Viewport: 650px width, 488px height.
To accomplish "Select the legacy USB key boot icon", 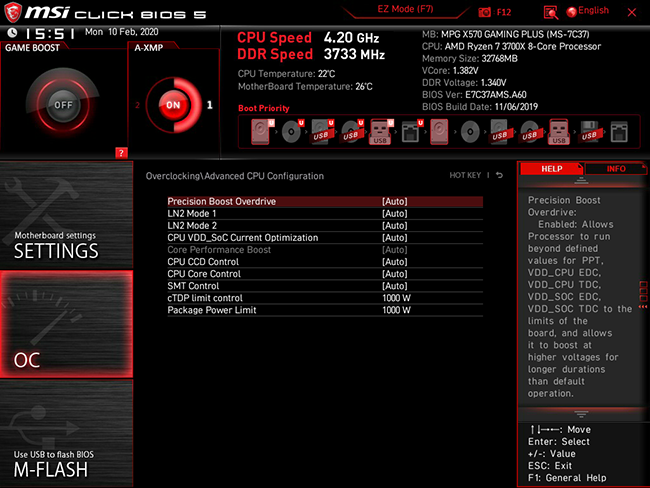I will pyautogui.click(x=559, y=132).
